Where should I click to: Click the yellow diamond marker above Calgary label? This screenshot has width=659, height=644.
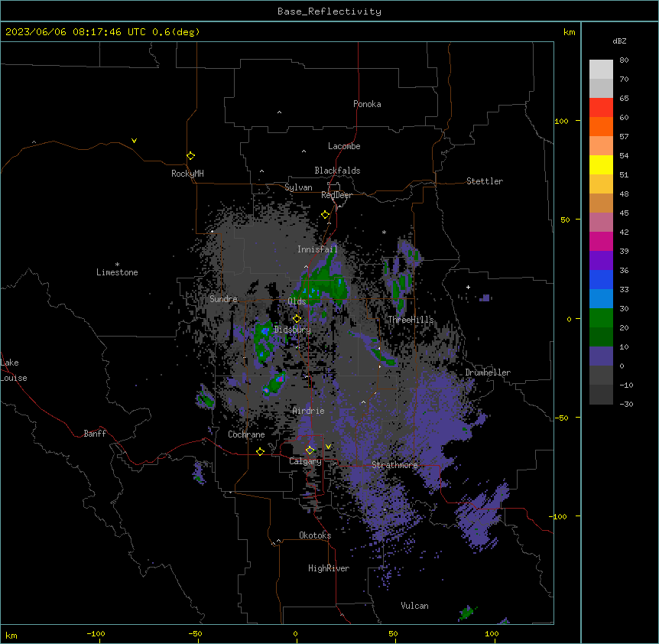tap(310, 450)
